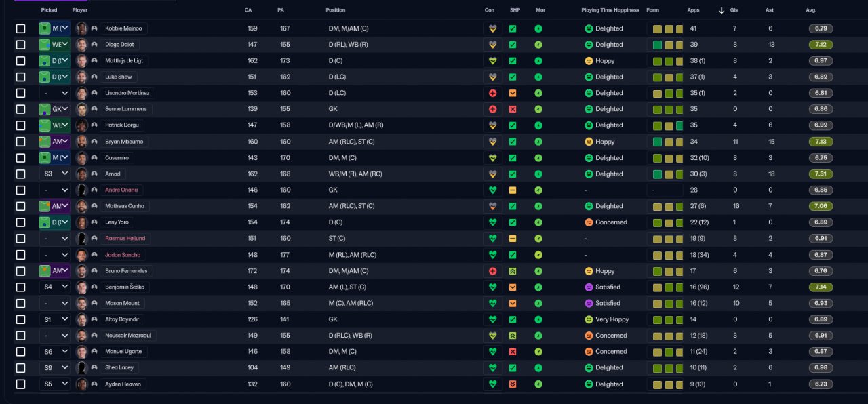Click the person icon beside Amad's name
Image resolution: width=868 pixels, height=404 pixels.
[x=94, y=174]
